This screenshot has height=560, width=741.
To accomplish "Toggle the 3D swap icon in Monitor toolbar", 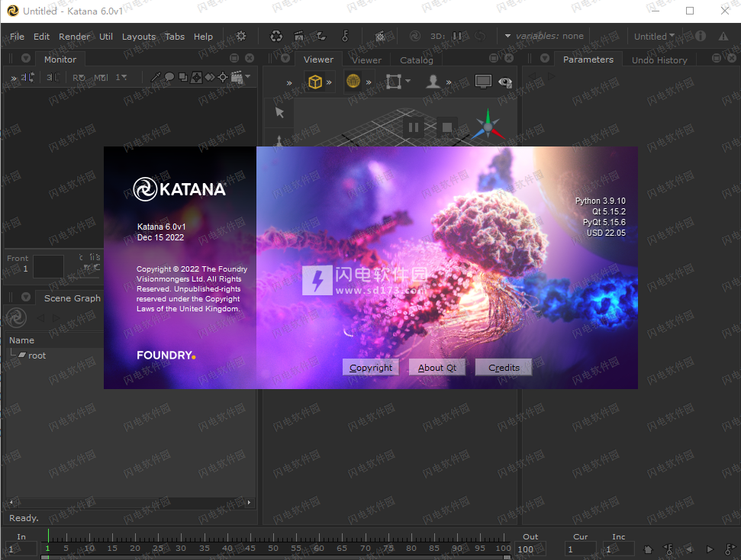I will pos(53,77).
